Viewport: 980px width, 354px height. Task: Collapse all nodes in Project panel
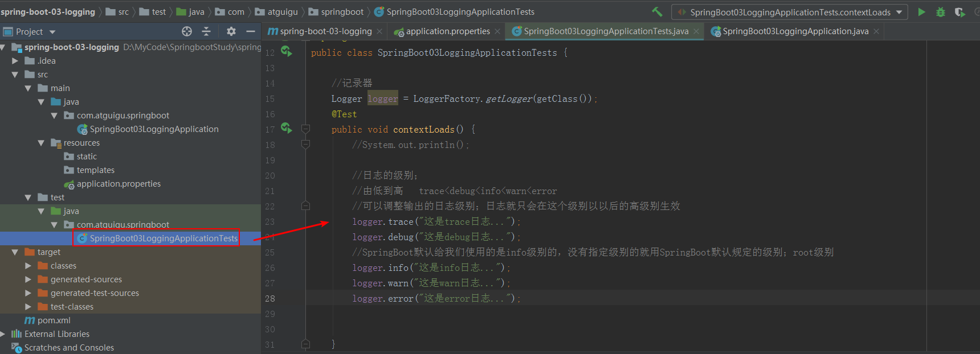click(206, 31)
